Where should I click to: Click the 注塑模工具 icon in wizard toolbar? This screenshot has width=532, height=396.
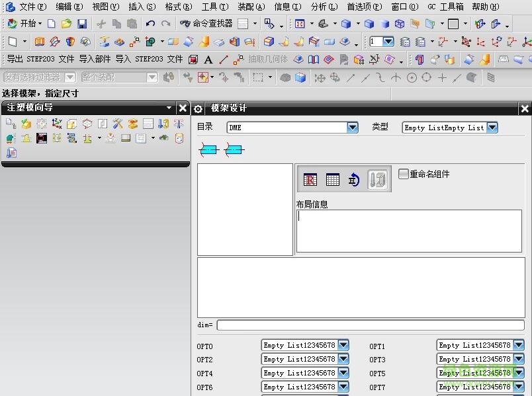point(117,123)
